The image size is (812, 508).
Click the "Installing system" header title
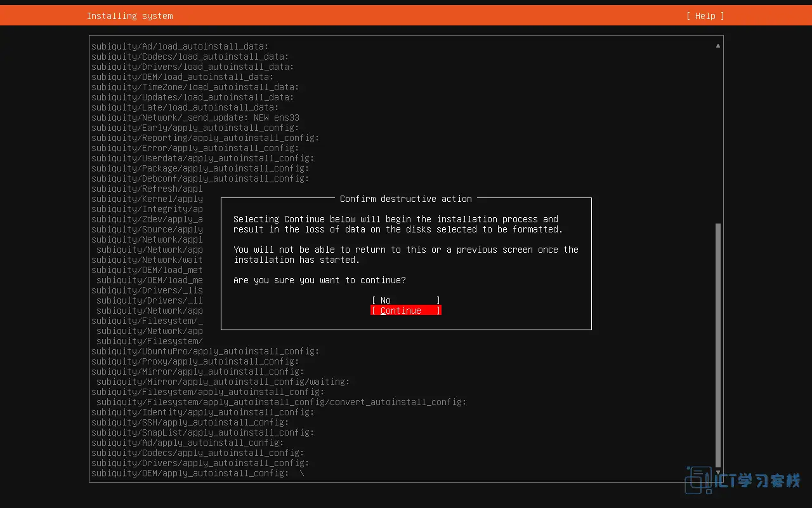point(129,16)
